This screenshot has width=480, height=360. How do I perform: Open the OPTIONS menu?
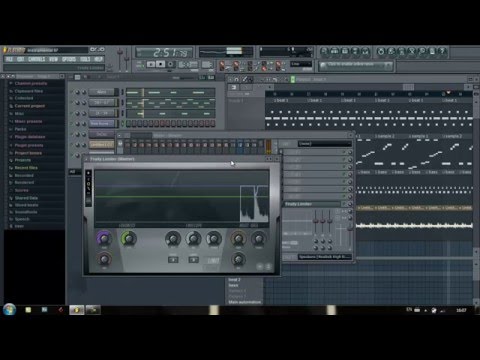69,59
